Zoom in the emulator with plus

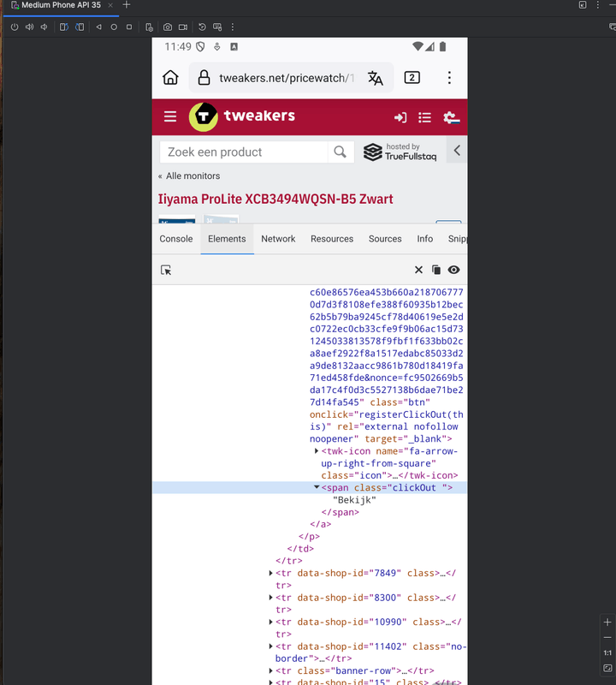point(607,622)
